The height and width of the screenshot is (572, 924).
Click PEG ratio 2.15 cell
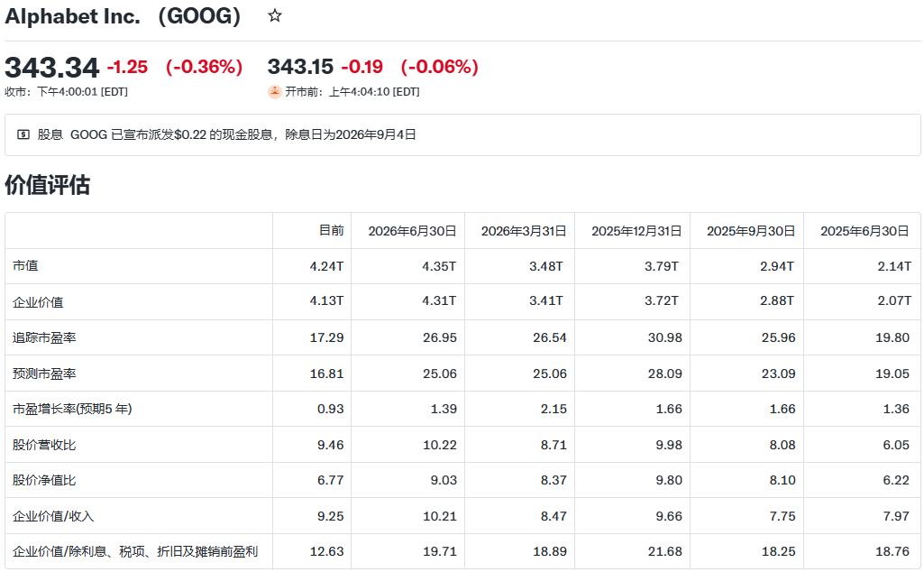[553, 410]
